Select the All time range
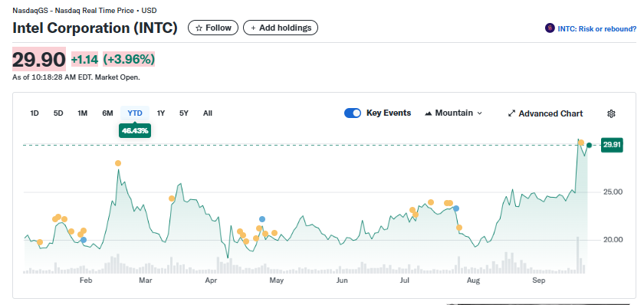644x305 pixels. 208,113
